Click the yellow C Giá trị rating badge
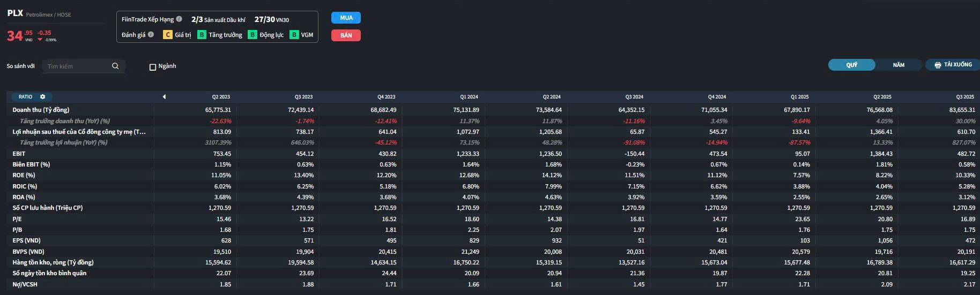The height and width of the screenshot is (295, 980). (167, 35)
